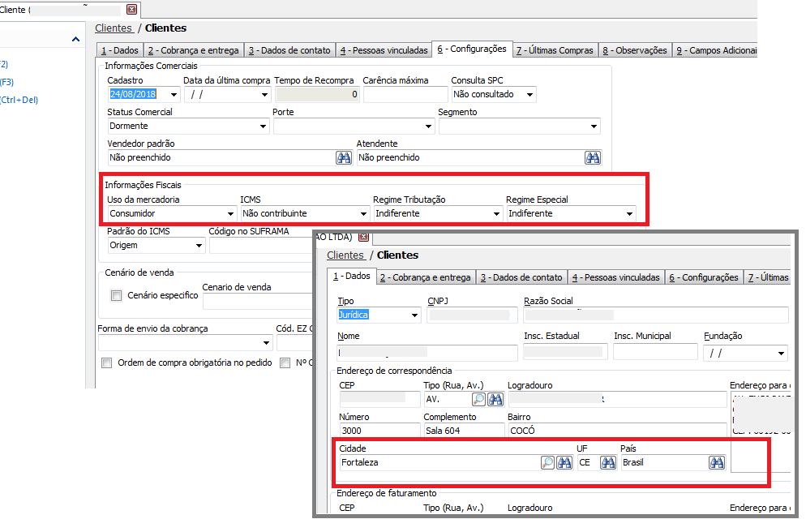Open Data da última compra dropdown
The image size is (806, 532).
pyautogui.click(x=264, y=95)
